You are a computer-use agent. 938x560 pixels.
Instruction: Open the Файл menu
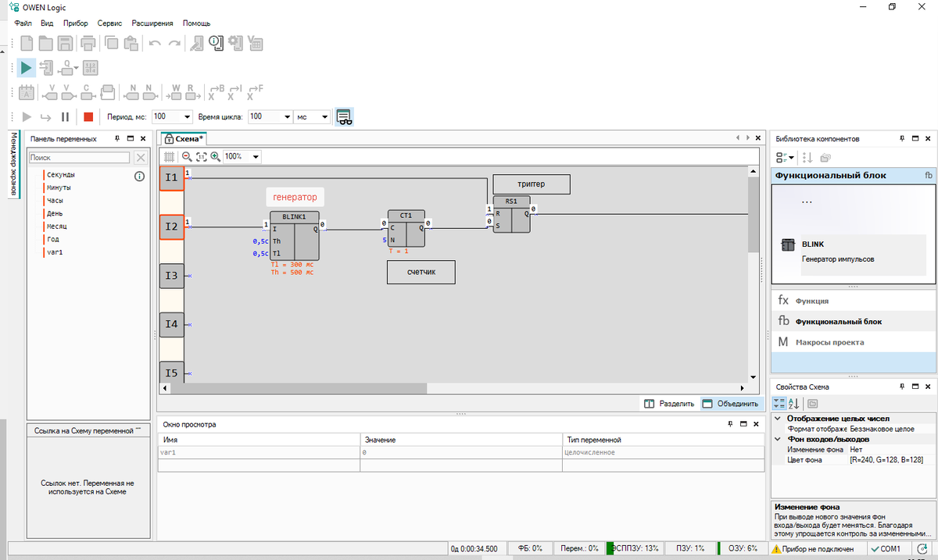click(23, 23)
